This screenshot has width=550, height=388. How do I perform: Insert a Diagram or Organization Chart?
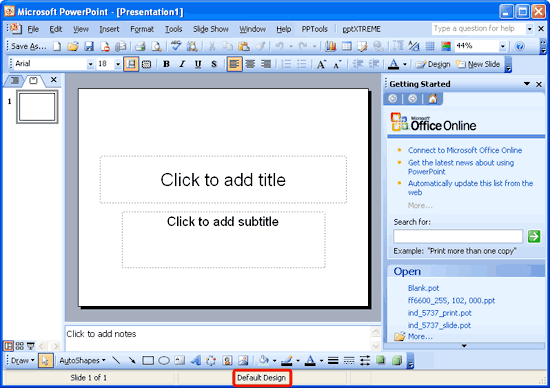tap(211, 360)
